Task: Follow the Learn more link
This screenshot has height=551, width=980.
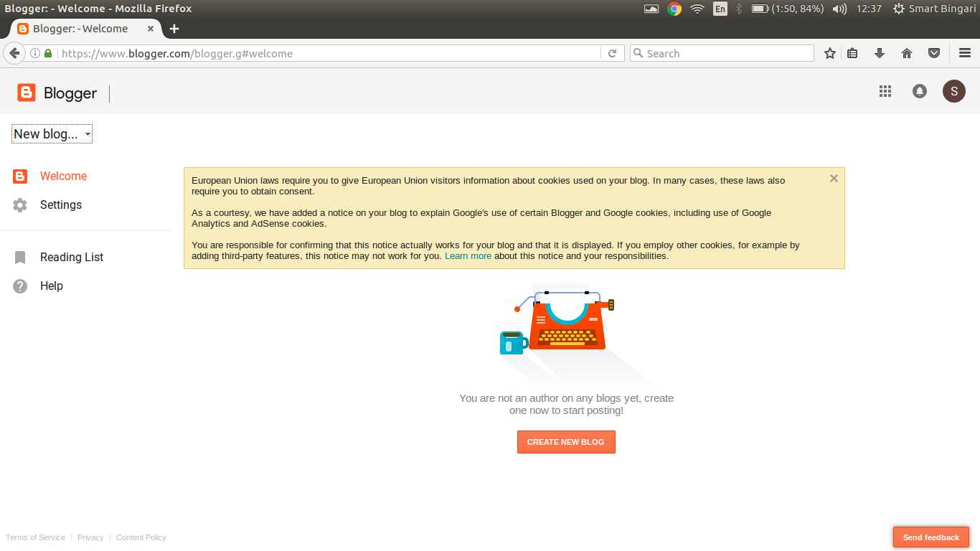Action: (468, 255)
